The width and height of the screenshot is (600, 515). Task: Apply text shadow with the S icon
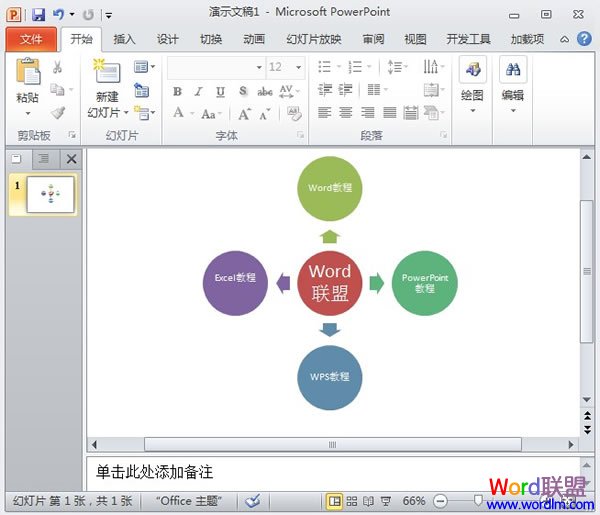pyautogui.click(x=243, y=91)
